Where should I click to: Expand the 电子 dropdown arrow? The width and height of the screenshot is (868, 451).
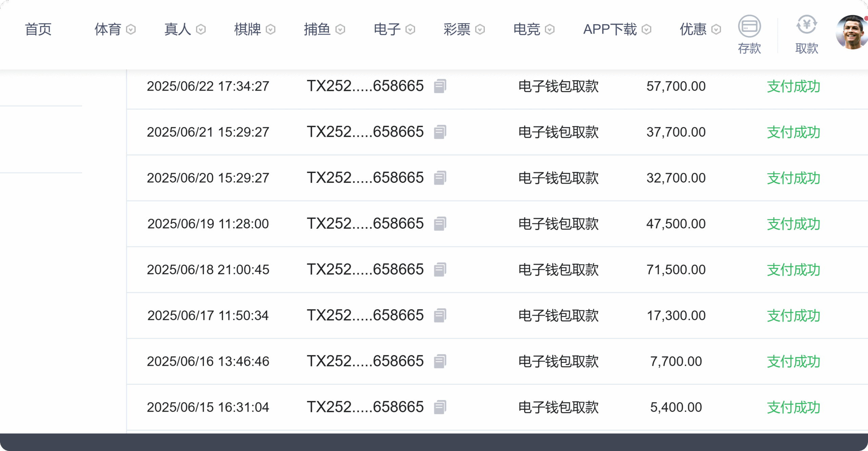(x=410, y=30)
